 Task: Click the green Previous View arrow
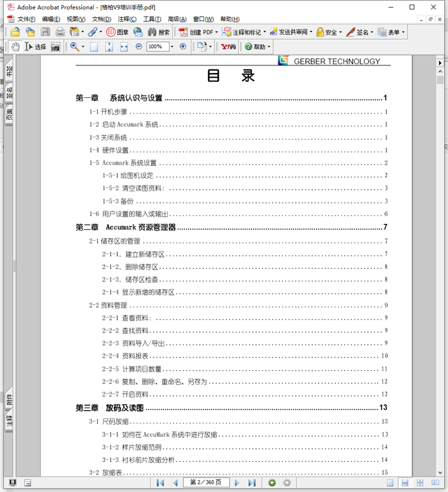point(272,482)
